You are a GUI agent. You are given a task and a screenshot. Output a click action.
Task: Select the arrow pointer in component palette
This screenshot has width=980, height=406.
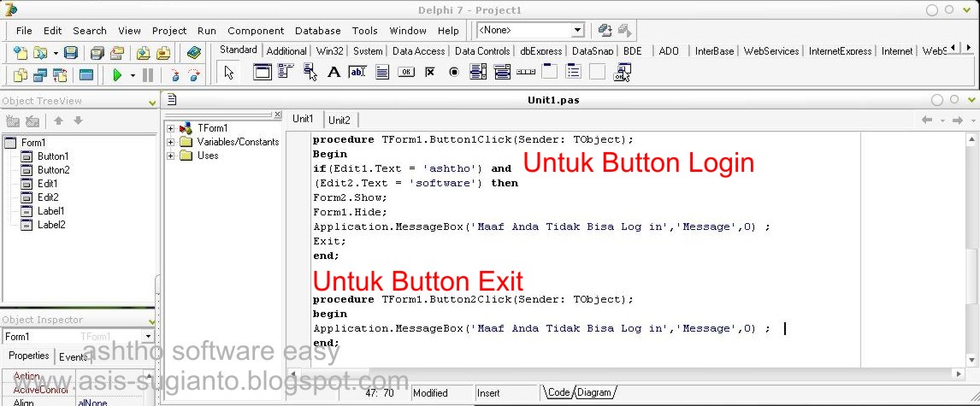[228, 73]
